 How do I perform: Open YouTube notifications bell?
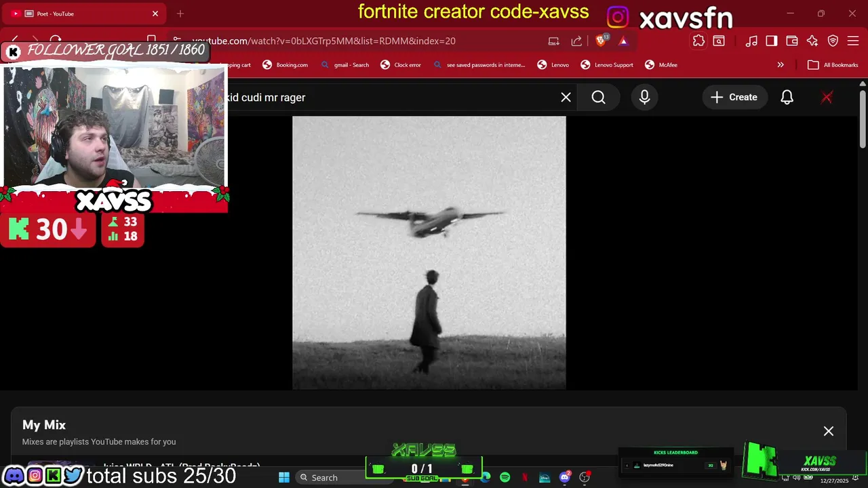[787, 98]
